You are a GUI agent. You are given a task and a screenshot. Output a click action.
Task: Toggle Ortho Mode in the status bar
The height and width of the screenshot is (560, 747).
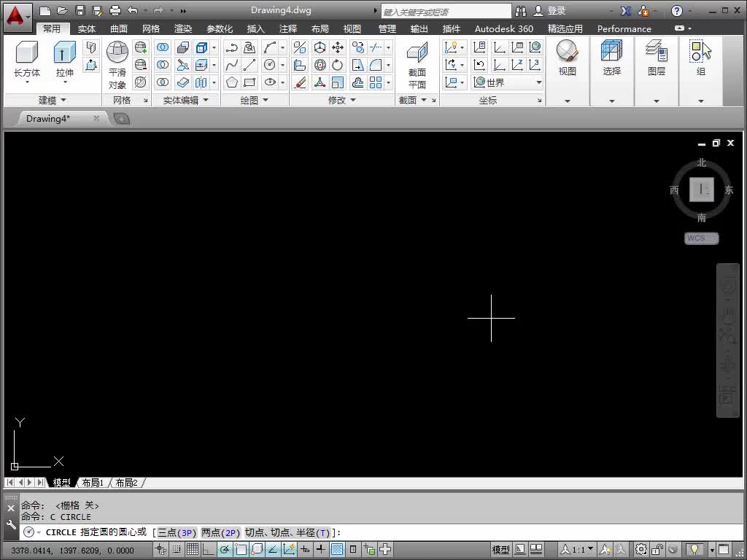(x=209, y=550)
